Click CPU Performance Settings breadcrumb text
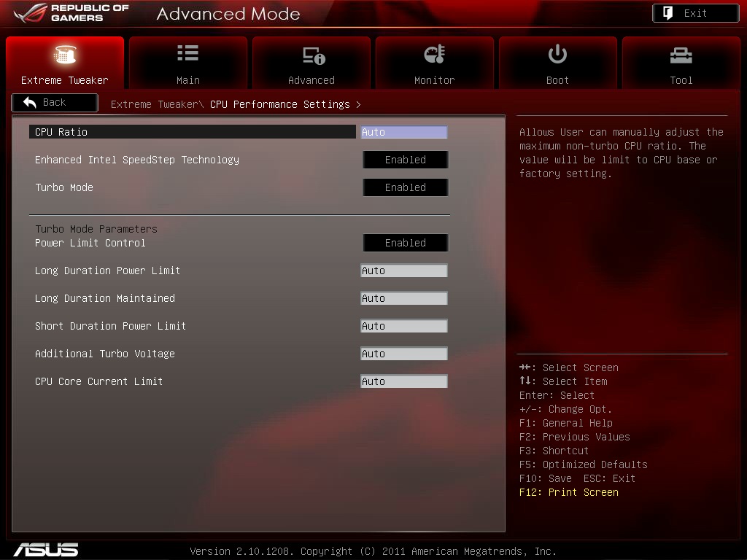This screenshot has height=560, width=747. coord(280,104)
